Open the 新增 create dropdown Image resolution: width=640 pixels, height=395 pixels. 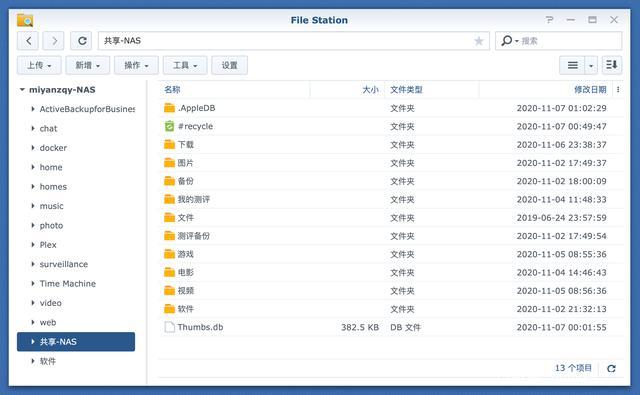pyautogui.click(x=87, y=65)
